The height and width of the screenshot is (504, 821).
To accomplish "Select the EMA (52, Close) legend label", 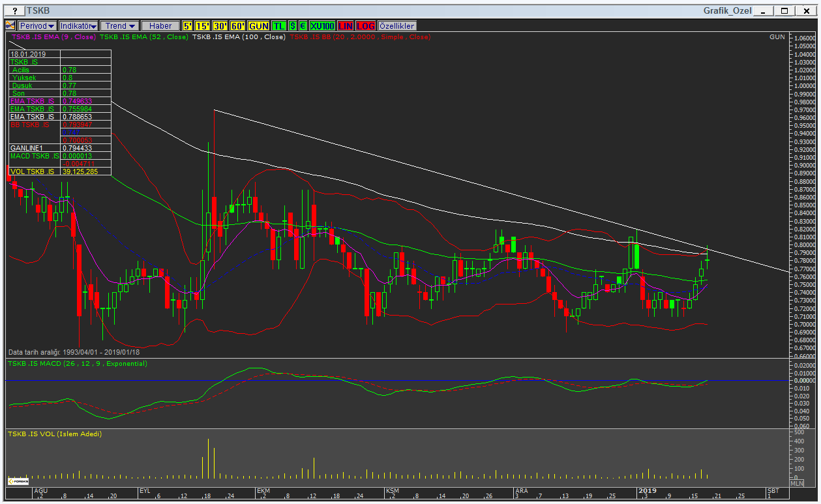I will (x=144, y=37).
